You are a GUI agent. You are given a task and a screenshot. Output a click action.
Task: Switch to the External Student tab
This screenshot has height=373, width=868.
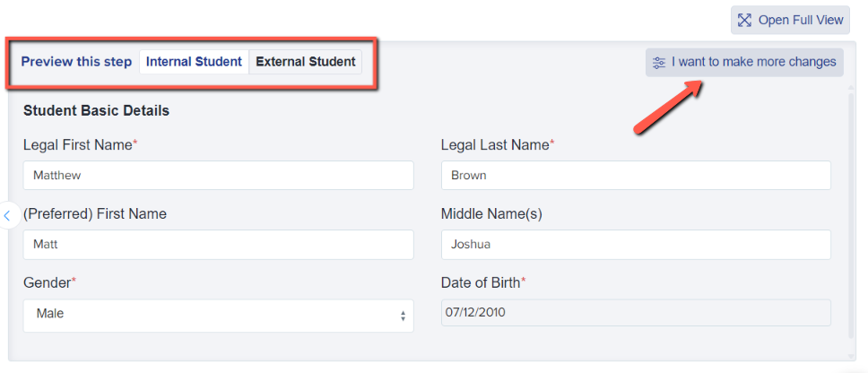pos(306,62)
